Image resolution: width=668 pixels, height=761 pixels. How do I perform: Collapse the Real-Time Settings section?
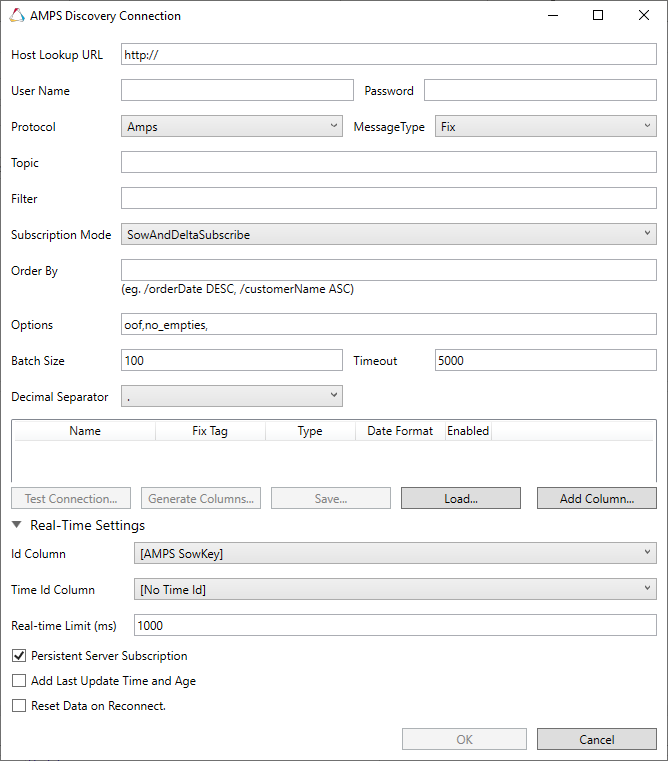(18, 525)
